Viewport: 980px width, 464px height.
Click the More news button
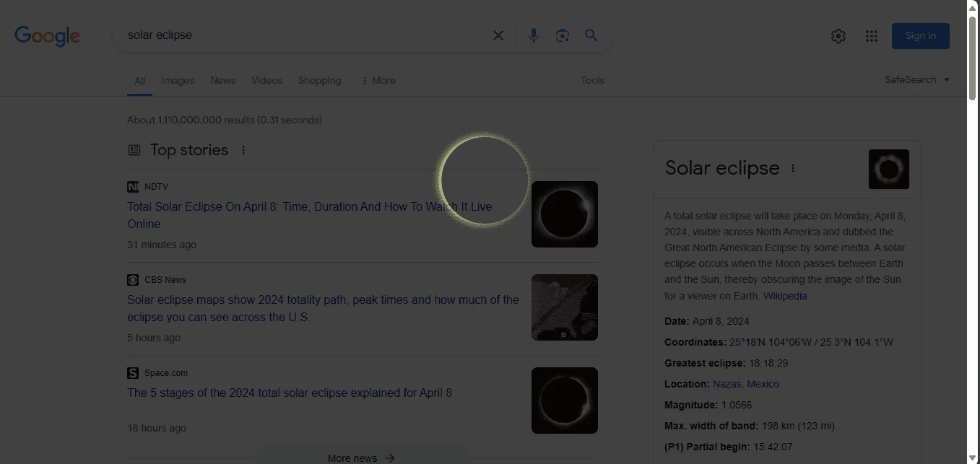click(x=361, y=458)
